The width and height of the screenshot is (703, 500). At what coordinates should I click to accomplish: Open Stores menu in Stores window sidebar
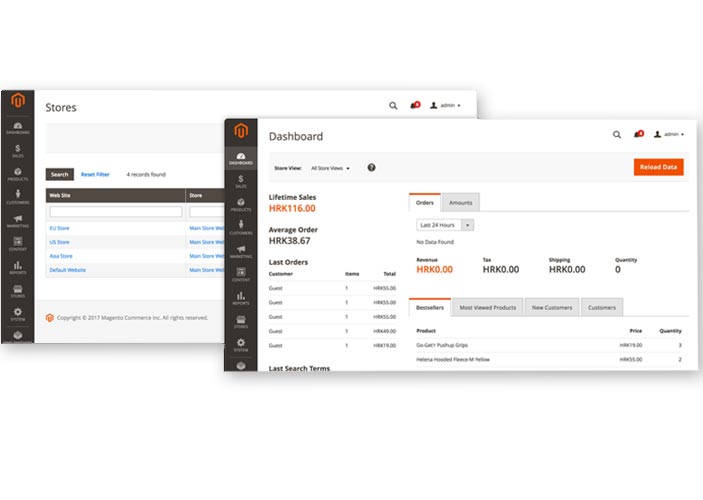(18, 291)
